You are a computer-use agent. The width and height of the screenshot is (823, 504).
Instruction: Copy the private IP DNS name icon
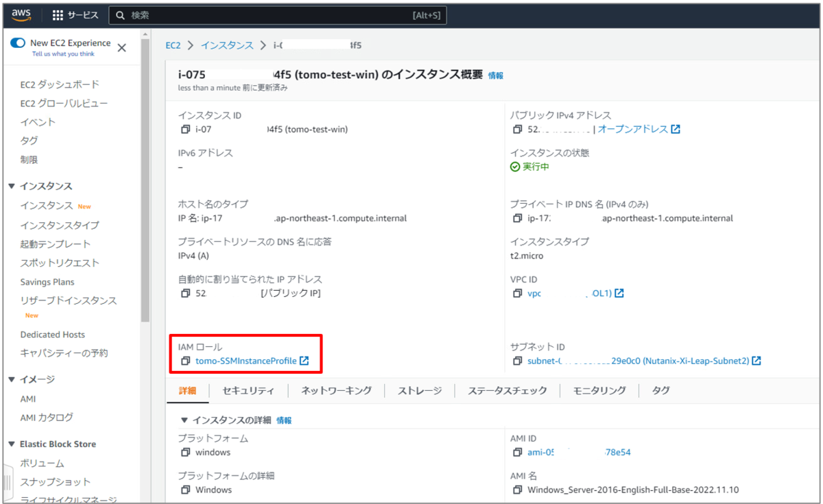[518, 218]
